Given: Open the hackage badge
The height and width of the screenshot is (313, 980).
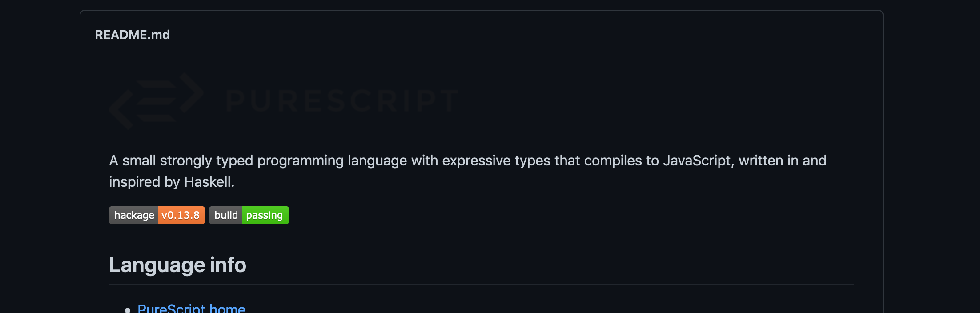Looking at the screenshot, I should point(157,215).
